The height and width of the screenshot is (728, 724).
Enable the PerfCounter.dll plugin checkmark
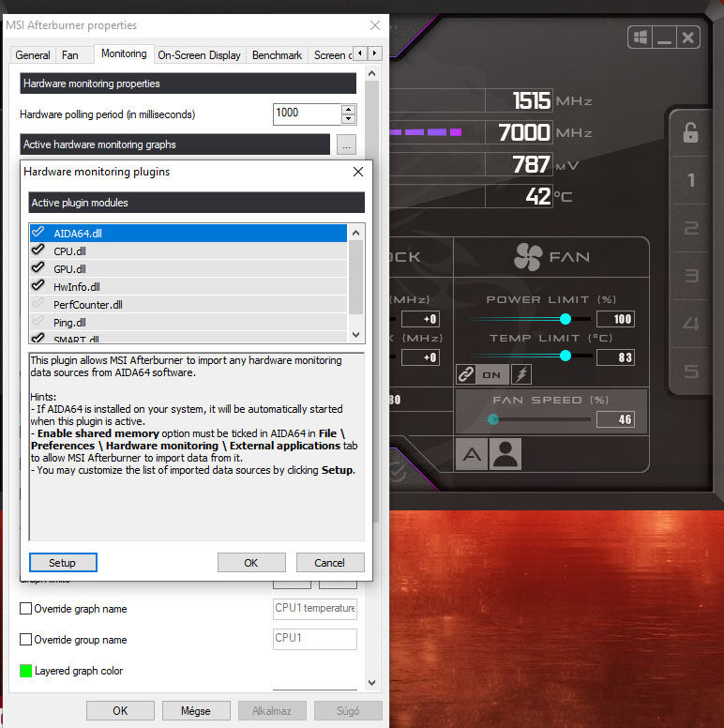click(38, 303)
